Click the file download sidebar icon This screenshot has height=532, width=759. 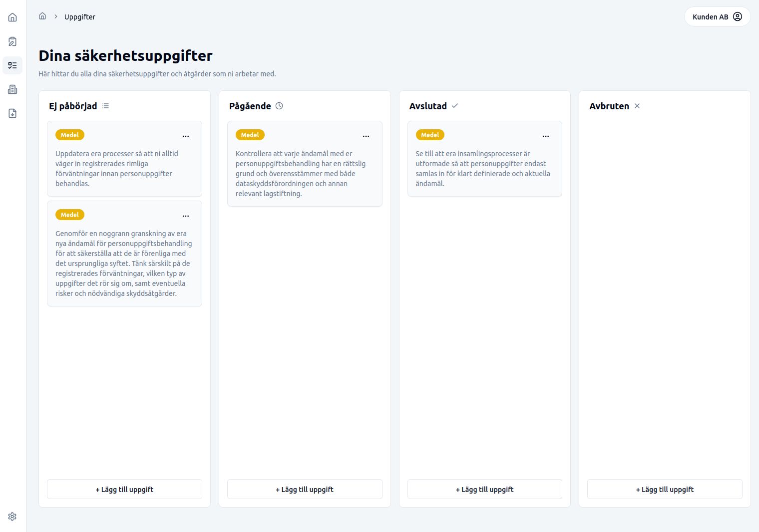(x=12, y=113)
